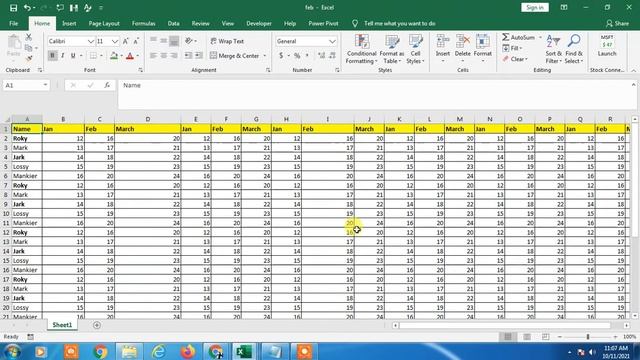Open the Borders dropdown arrow
This screenshot has width=640, height=360.
pyautogui.click(x=101, y=56)
